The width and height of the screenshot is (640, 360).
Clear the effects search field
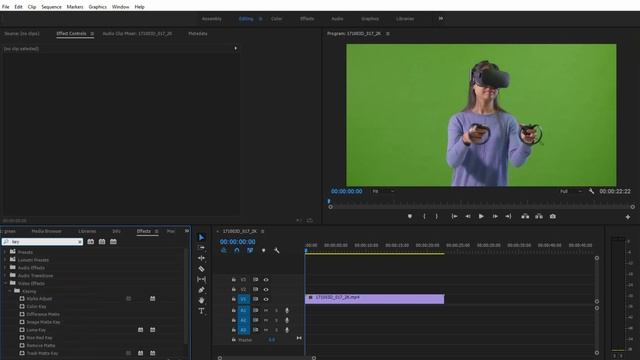[x=80, y=242]
